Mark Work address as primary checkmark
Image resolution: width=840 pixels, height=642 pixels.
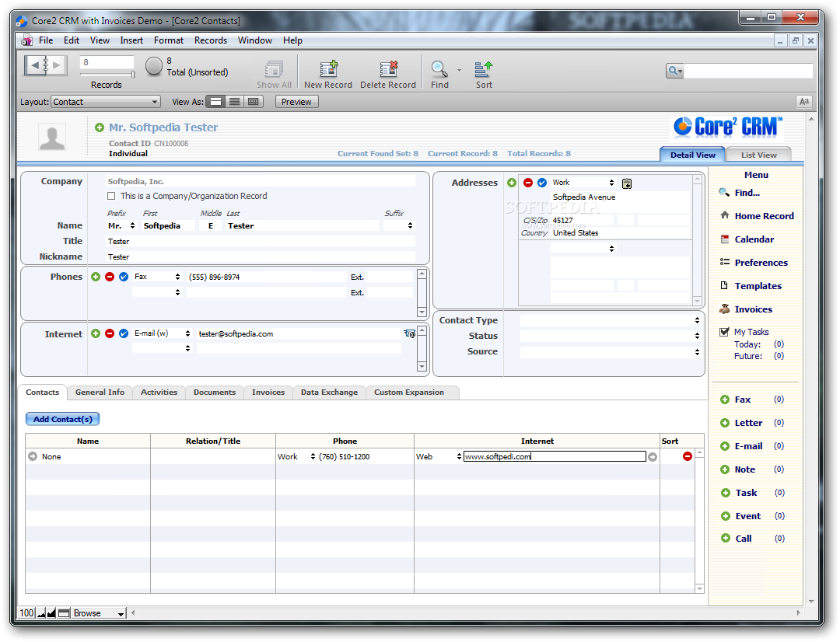coord(542,183)
